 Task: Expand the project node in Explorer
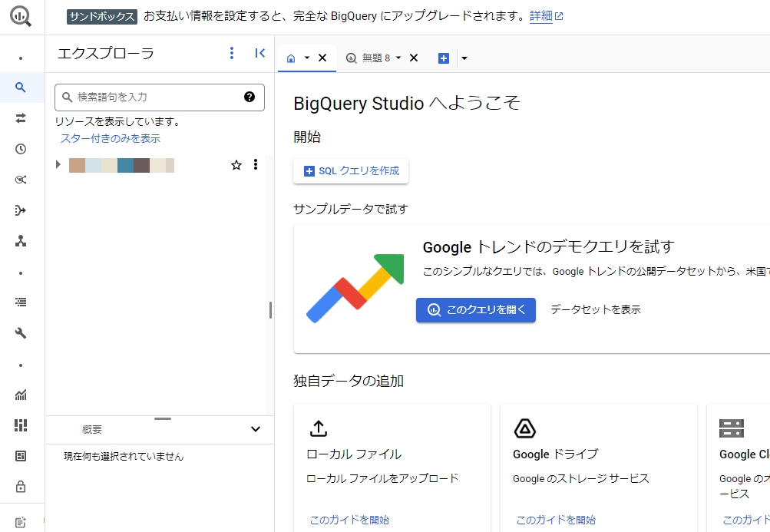[58, 164]
